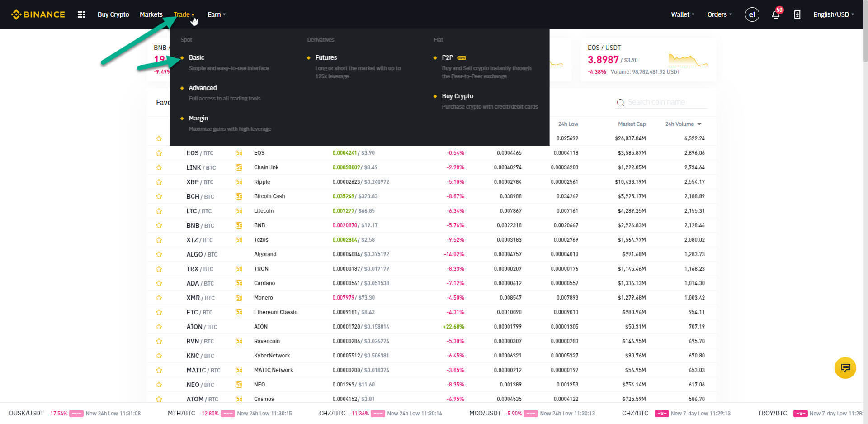Image resolution: width=868 pixels, height=424 pixels.
Task: Open the ALGO / BTC pair row
Action: coord(432,254)
